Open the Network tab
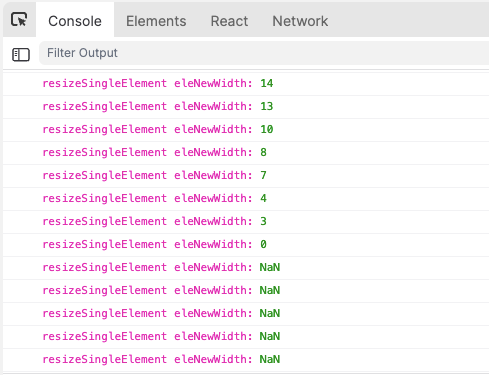The image size is (489, 375). click(x=300, y=21)
